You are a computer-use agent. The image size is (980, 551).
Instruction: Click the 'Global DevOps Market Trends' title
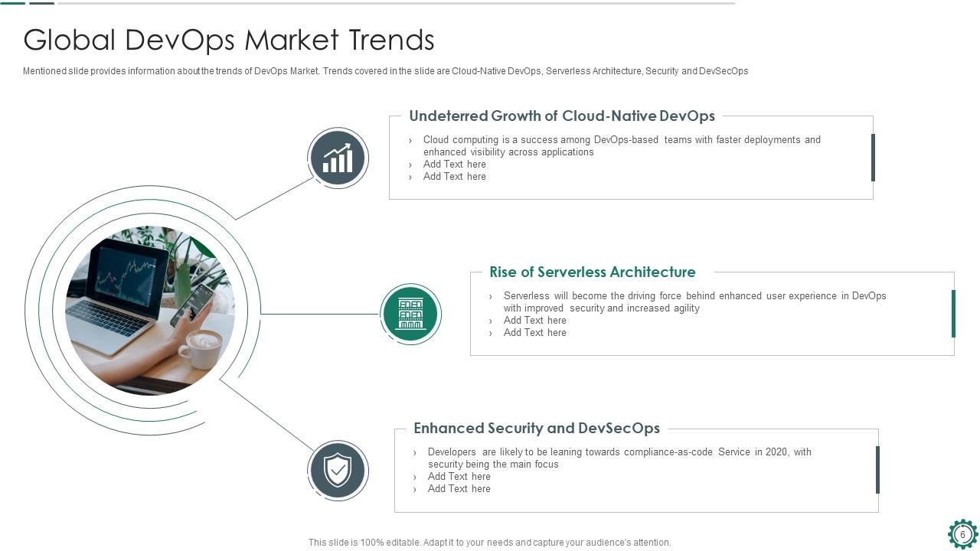(229, 40)
